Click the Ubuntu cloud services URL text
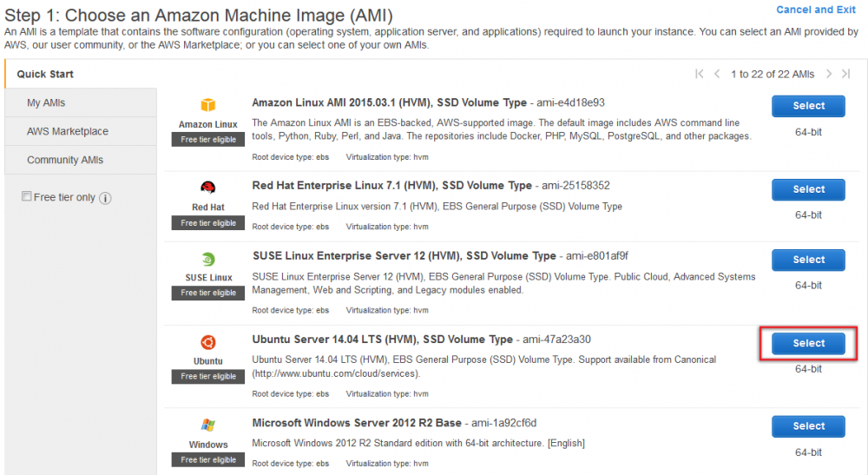The height and width of the screenshot is (475, 868). (336, 373)
